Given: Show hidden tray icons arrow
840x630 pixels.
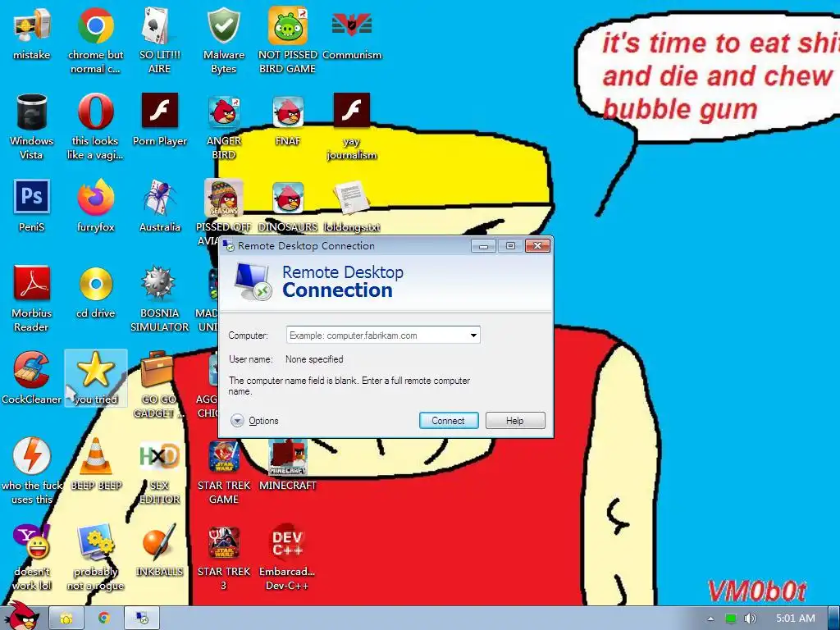Looking at the screenshot, I should coord(710,619).
